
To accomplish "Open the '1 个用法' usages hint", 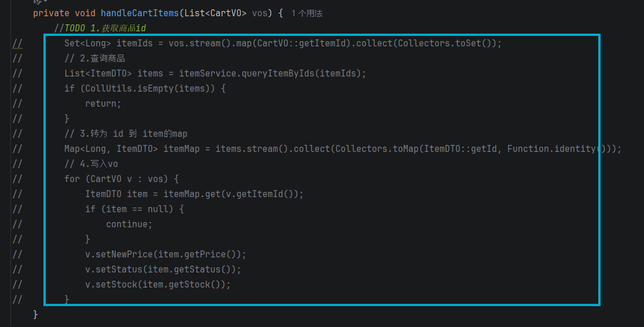I will point(307,13).
